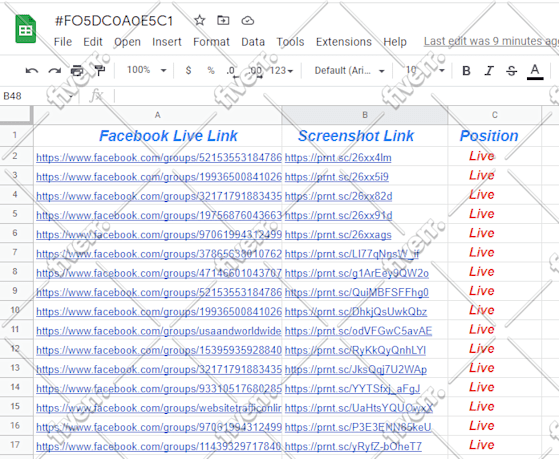Image resolution: width=559 pixels, height=459 pixels.
Task: Click the document title #FO5DC0A0E5C1
Action: pos(114,21)
